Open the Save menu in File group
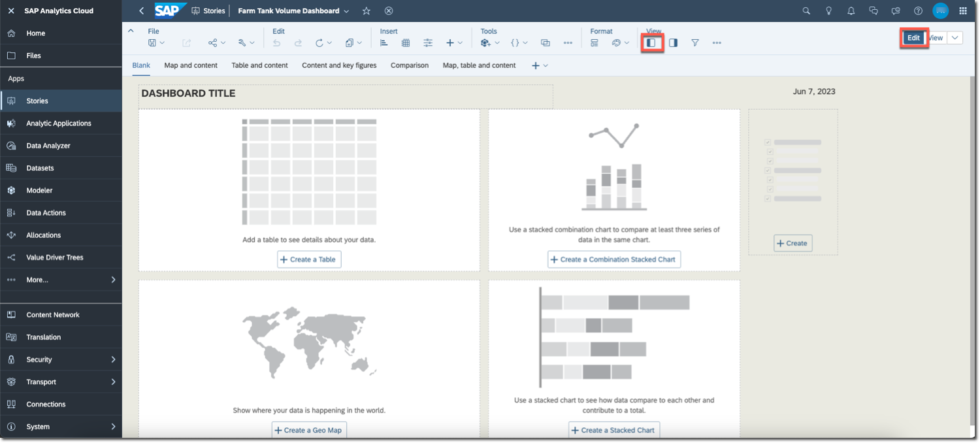The width and height of the screenshot is (980, 443). click(156, 43)
